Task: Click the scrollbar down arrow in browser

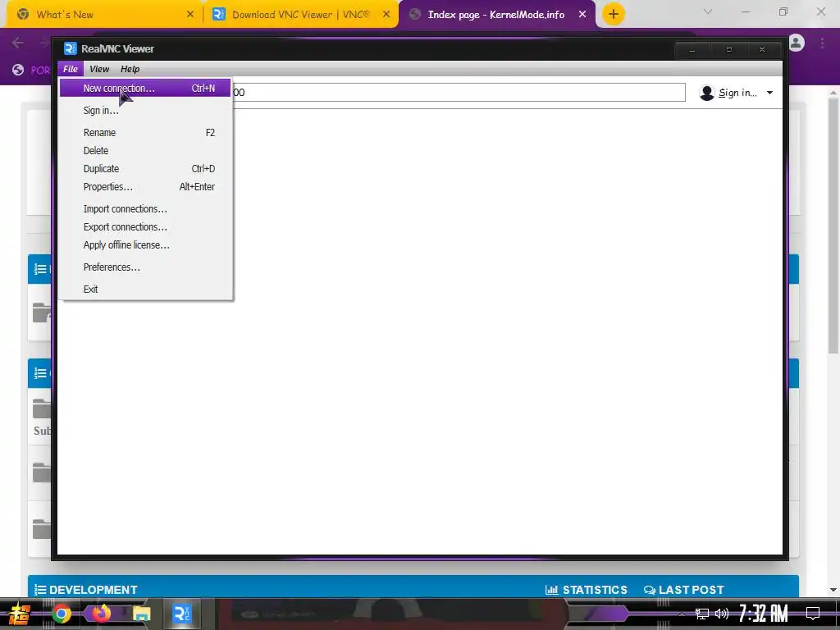Action: point(833,590)
